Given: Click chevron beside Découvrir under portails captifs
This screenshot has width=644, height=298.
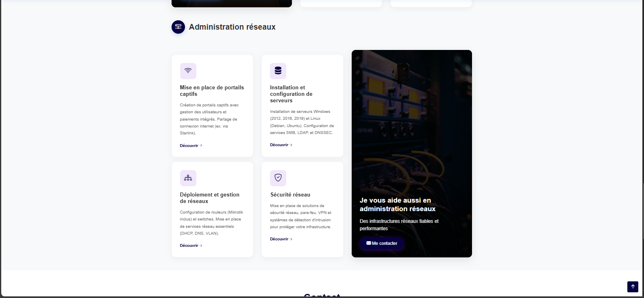Looking at the screenshot, I should click(x=201, y=145).
